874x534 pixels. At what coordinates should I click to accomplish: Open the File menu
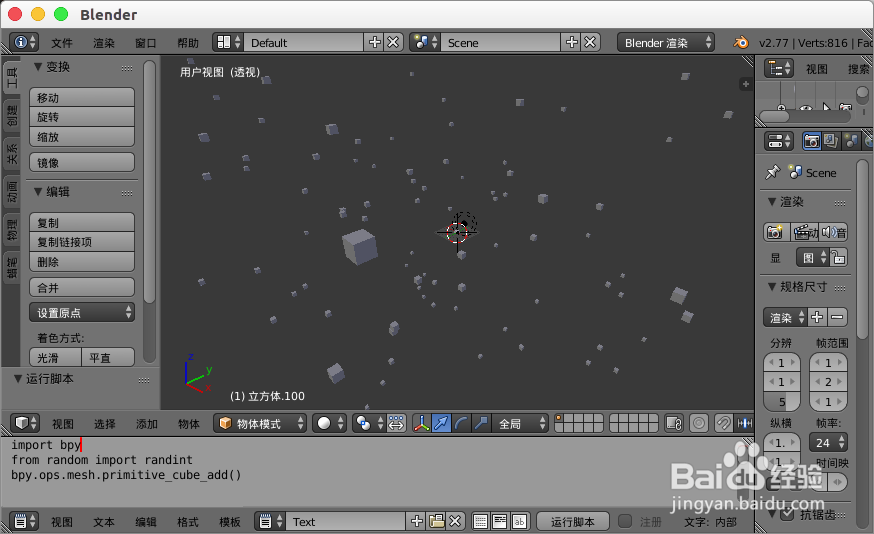pos(62,43)
